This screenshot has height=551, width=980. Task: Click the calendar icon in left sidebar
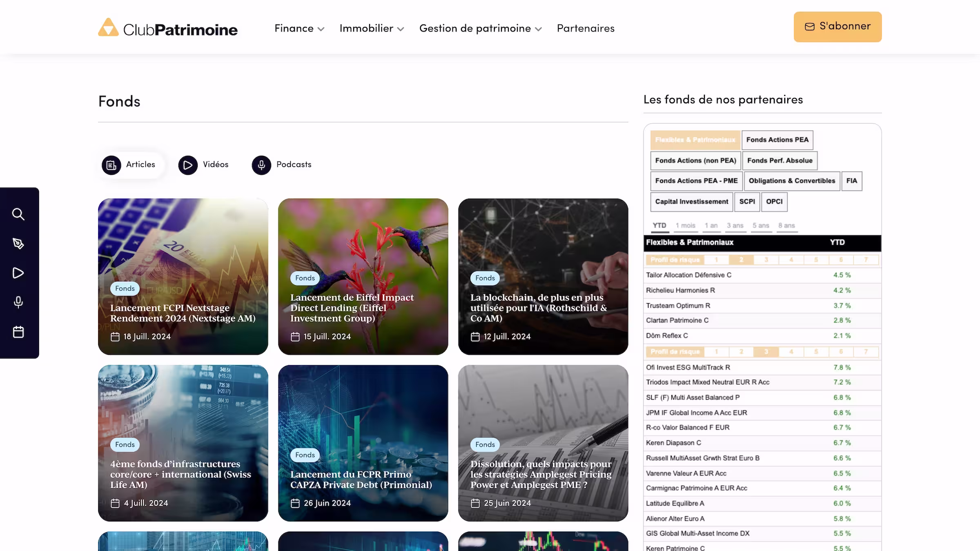[18, 332]
